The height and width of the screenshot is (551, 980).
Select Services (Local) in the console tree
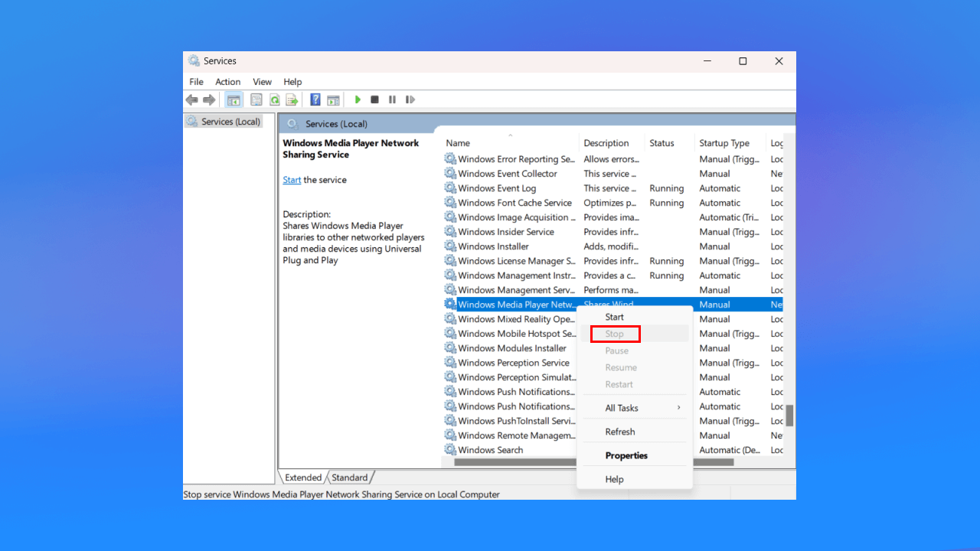pos(224,122)
